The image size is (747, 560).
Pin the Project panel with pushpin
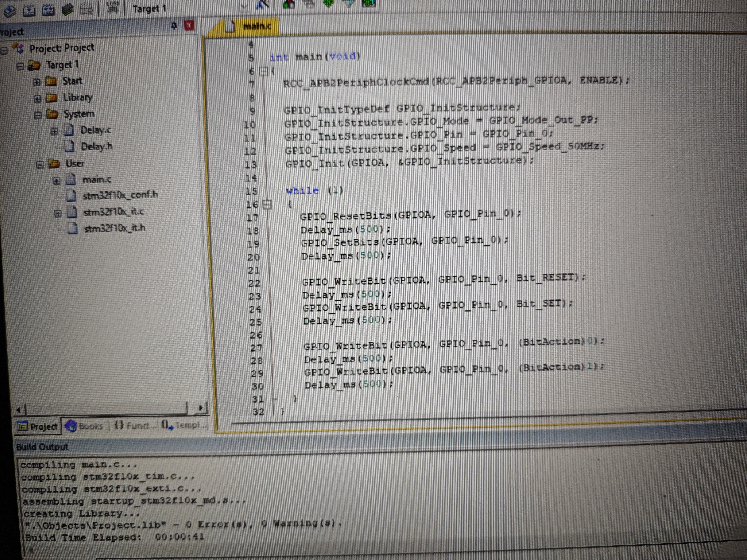pos(174,26)
